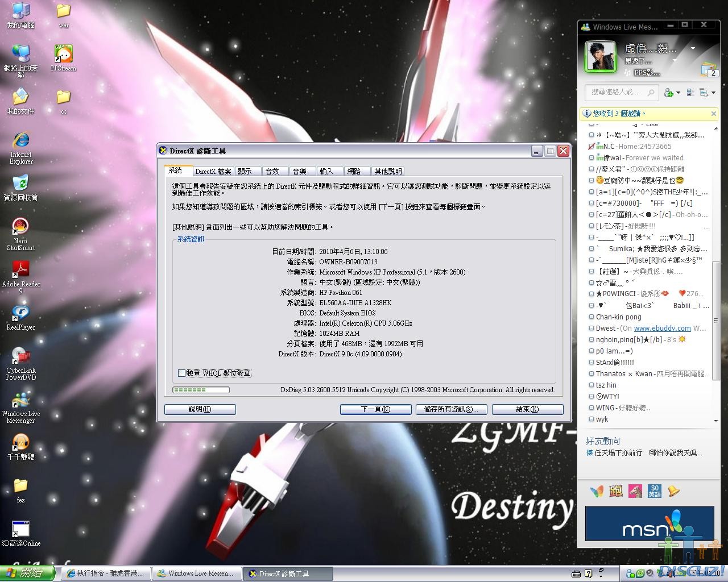Click the yellow bell icon in Messenger footer
Viewport: 728px width, 582px height.
674,491
